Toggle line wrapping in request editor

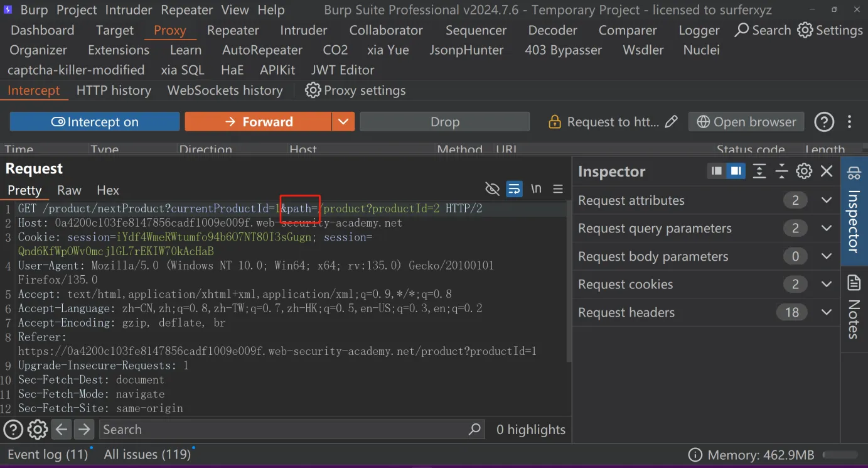tap(514, 189)
